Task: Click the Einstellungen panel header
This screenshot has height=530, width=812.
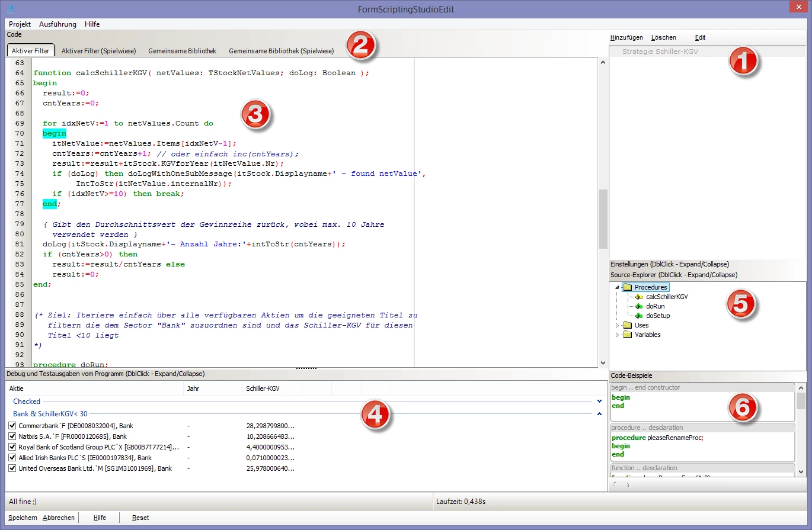Action: 708,264
